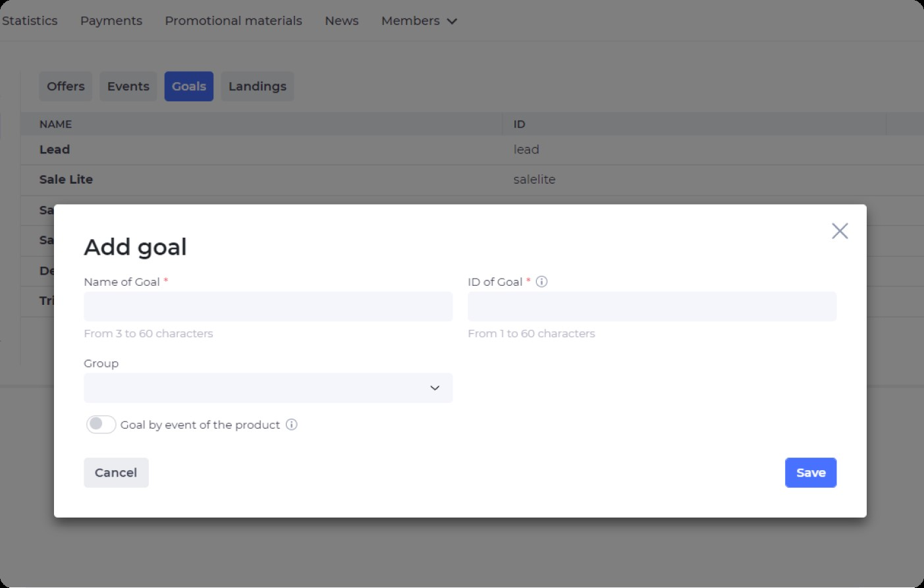
Task: Click the ID of Goal input field
Action: coord(652,306)
